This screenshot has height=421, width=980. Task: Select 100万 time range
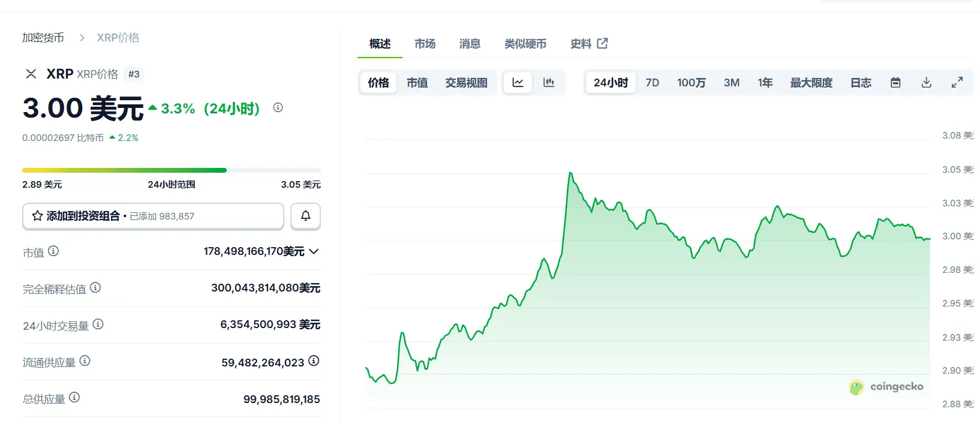(692, 83)
